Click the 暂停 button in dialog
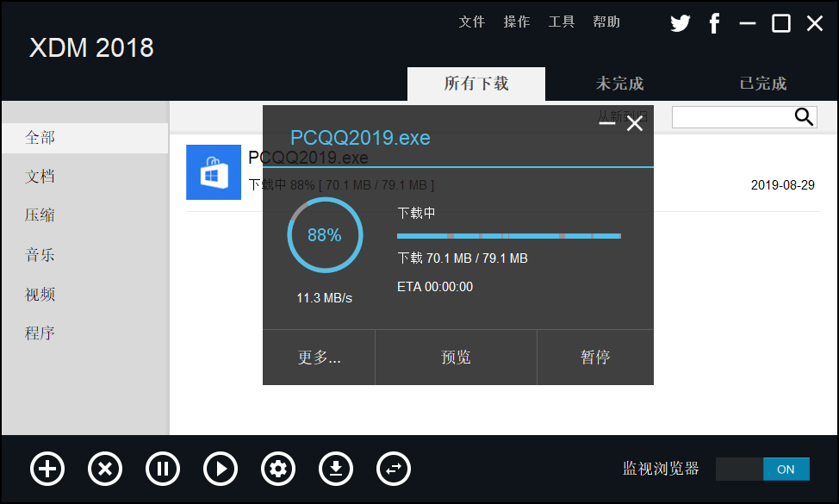Viewport: 839px width, 504px height. point(595,358)
